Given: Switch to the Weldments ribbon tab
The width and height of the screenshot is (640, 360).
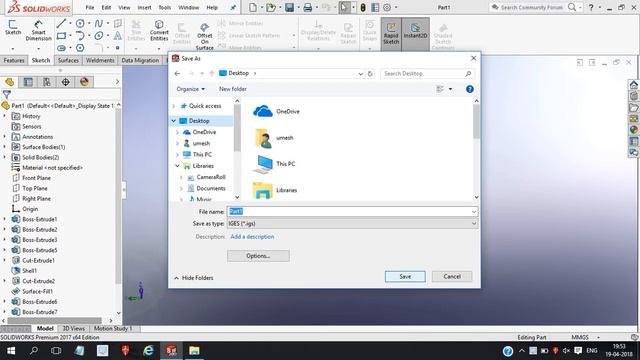Looking at the screenshot, I should (100, 60).
